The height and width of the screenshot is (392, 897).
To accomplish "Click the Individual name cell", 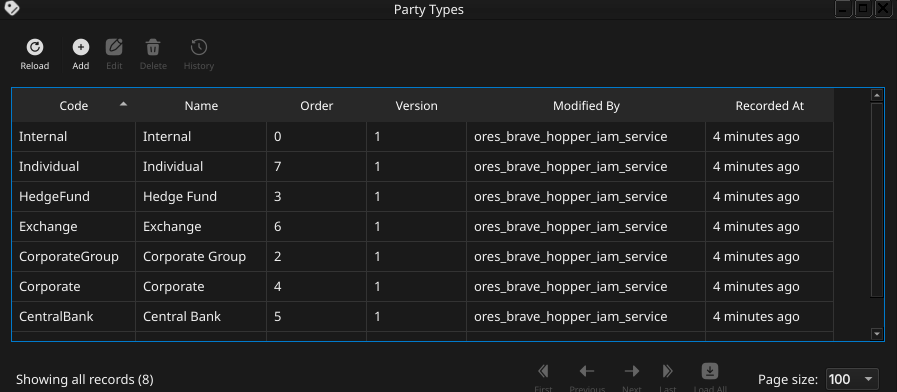I will pos(201,167).
